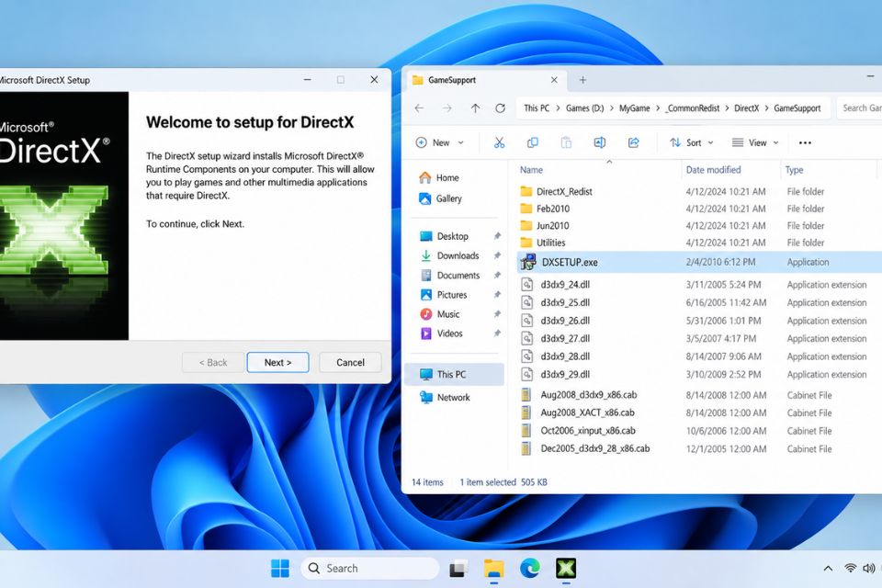Click the Rename icon in toolbar
Viewport: 882px width, 588px height.
(600, 143)
